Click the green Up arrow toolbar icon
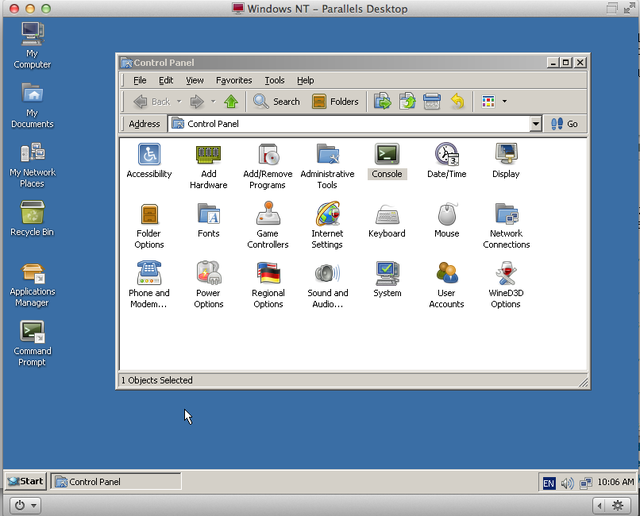640x516 pixels. pyautogui.click(x=231, y=102)
